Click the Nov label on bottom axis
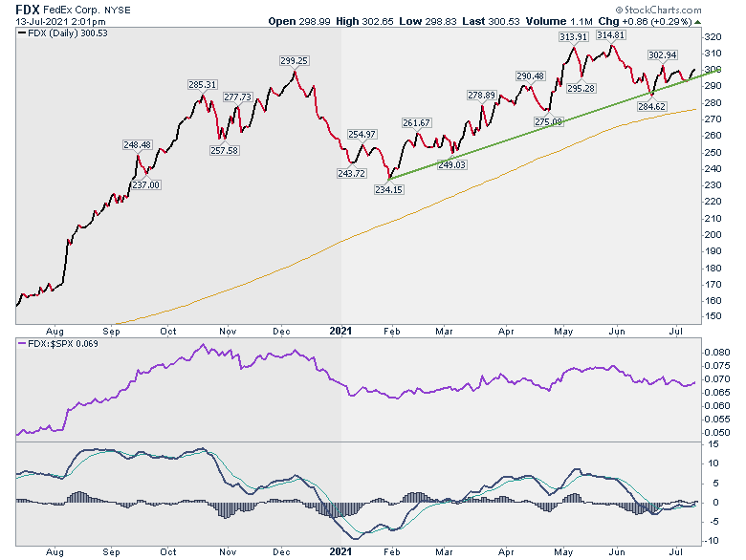Image resolution: width=746 pixels, height=560 pixels. 228,552
